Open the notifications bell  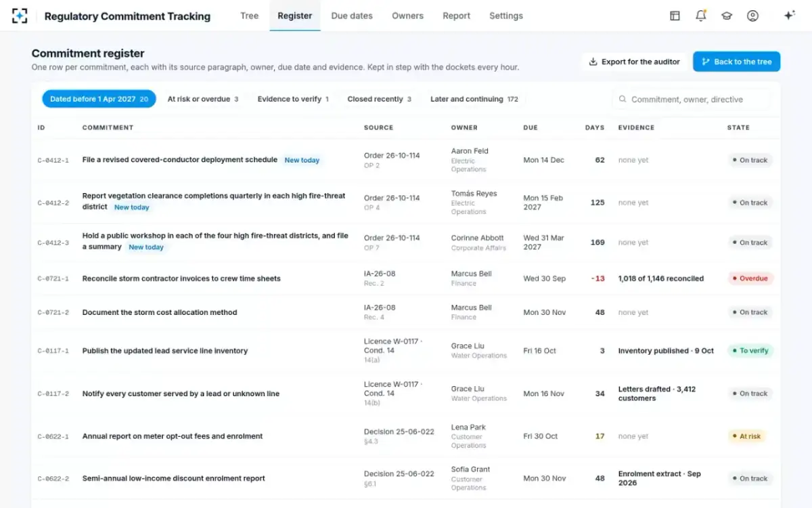point(700,16)
